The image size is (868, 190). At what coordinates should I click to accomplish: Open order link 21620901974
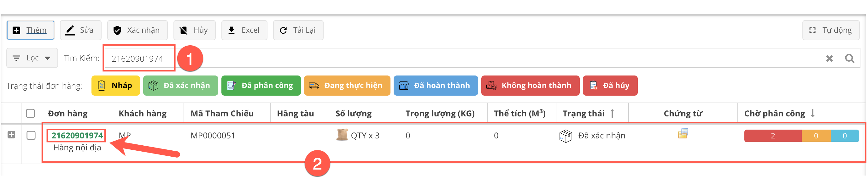pos(77,136)
